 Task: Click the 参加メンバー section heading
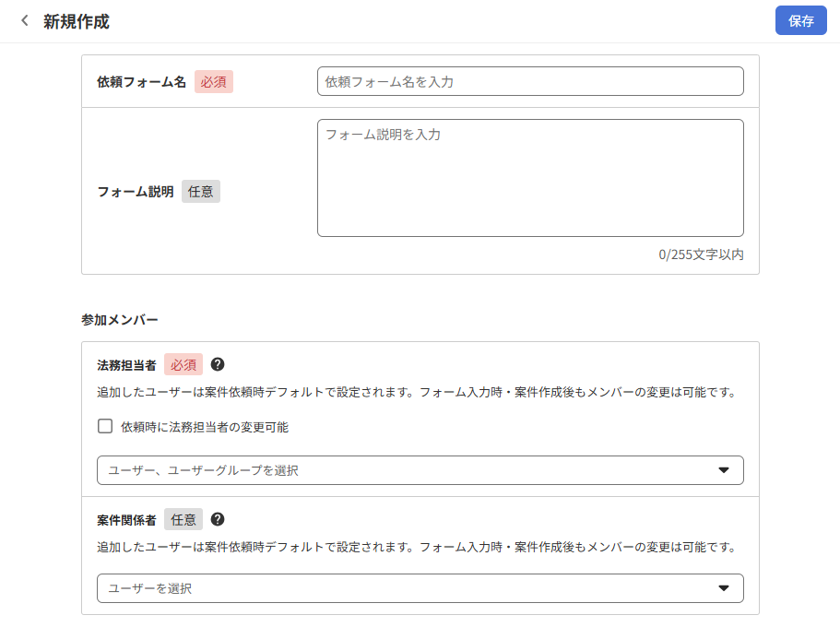[x=120, y=320]
